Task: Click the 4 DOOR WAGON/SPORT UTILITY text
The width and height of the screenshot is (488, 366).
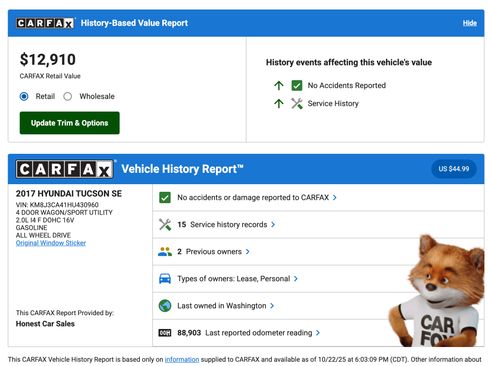Action: (x=64, y=212)
